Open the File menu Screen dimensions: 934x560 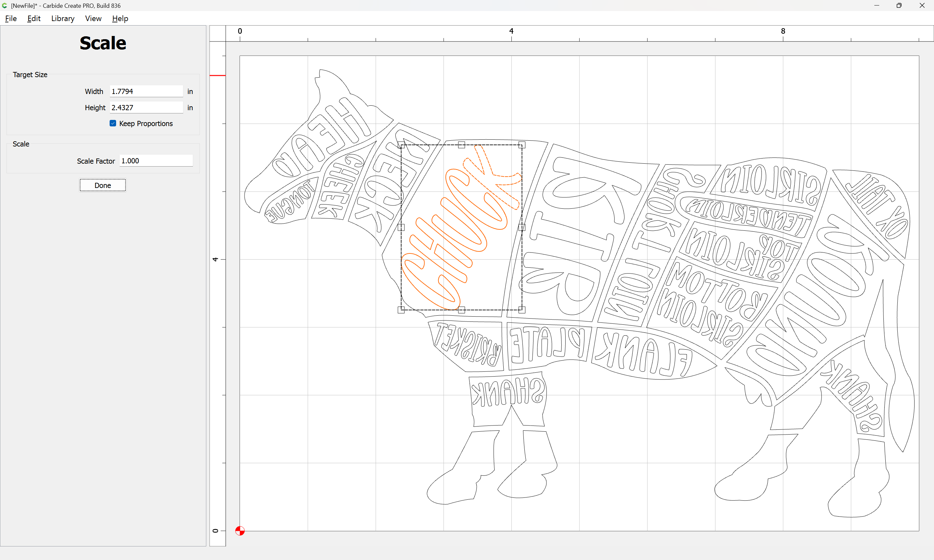11,18
